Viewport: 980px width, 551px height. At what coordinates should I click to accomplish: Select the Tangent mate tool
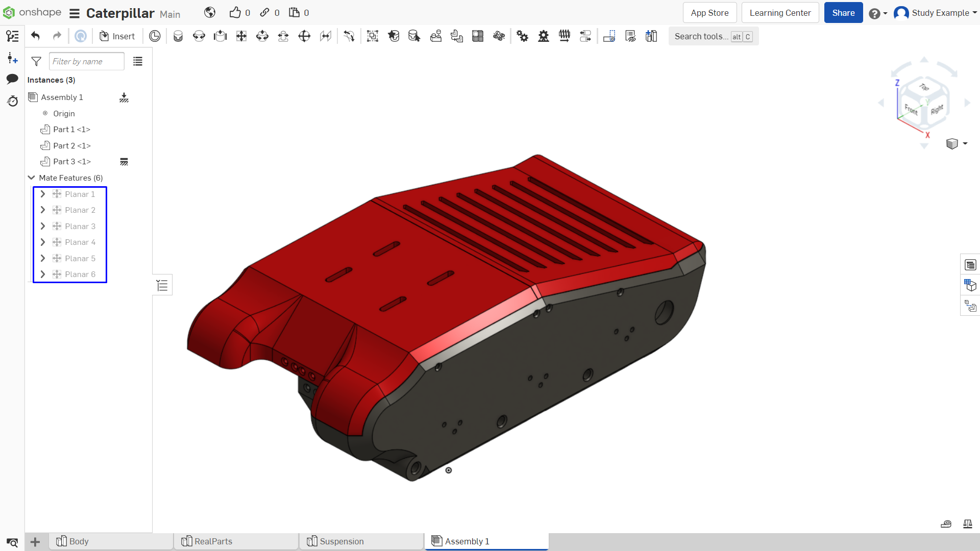click(349, 36)
